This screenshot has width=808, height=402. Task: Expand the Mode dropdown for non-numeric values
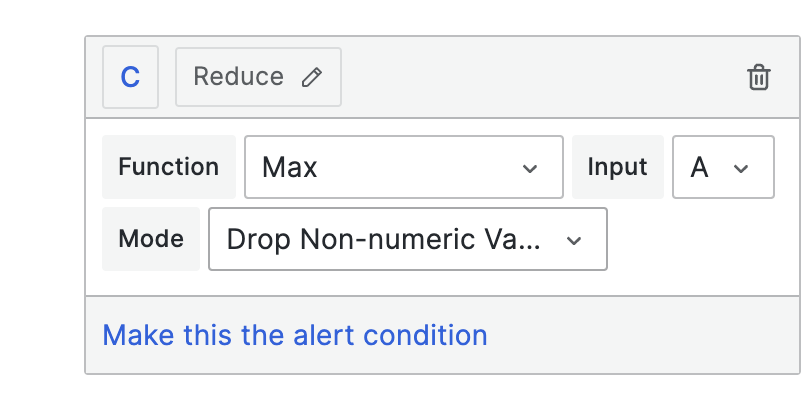[408, 239]
